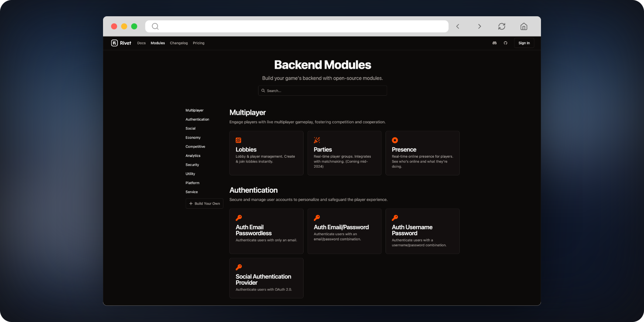
Task: Open Social Authentication Provider module card
Action: [266, 278]
